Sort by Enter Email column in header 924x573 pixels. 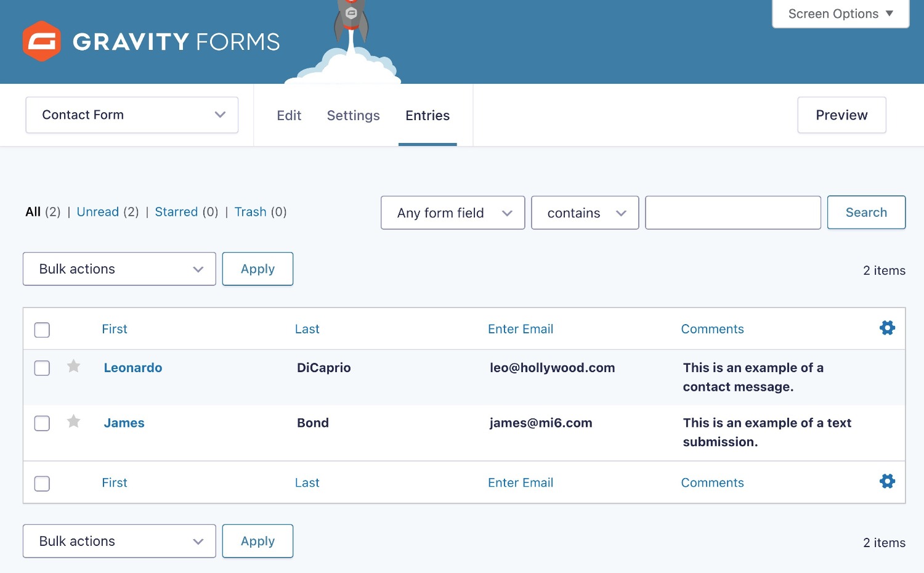click(x=521, y=329)
